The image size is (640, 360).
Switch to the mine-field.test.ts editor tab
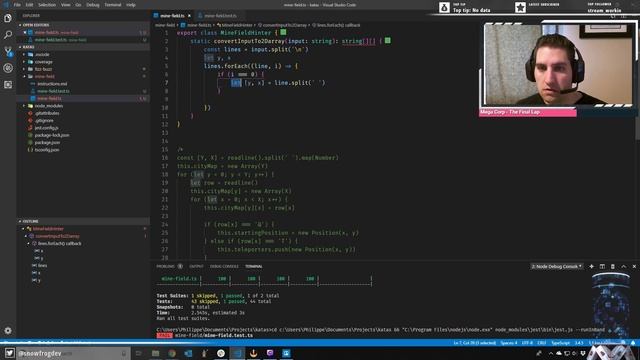click(220, 16)
